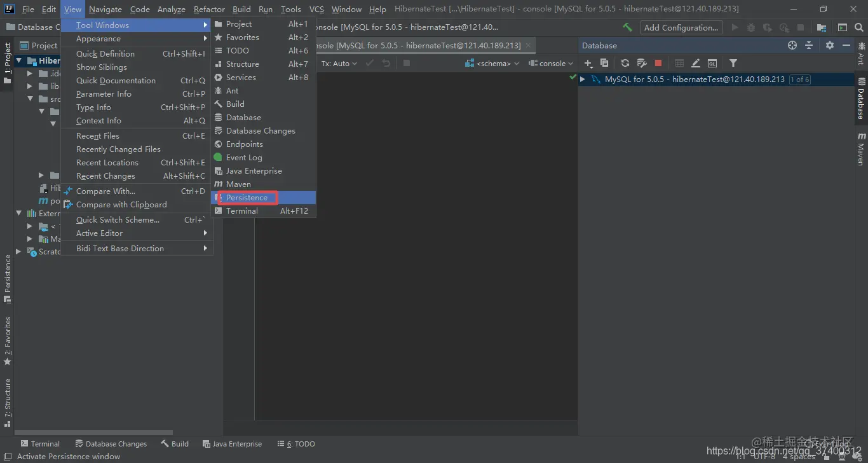868x463 pixels.
Task: Click the filter funnel icon in Database panel
Action: 733,63
